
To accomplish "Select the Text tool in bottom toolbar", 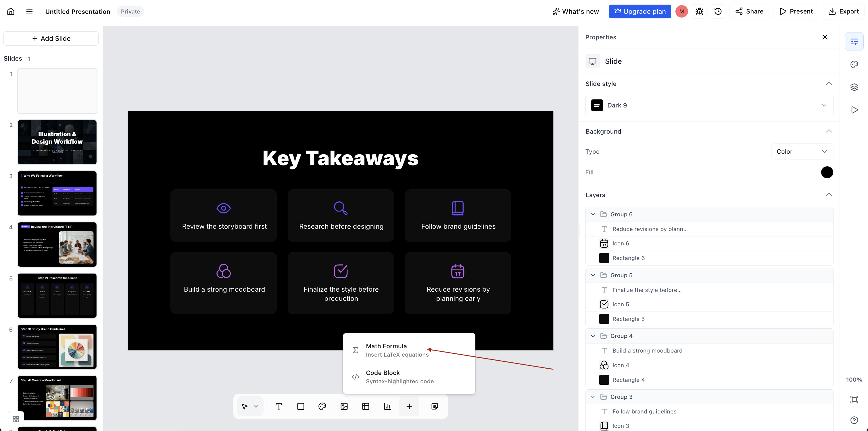I will pos(279,406).
